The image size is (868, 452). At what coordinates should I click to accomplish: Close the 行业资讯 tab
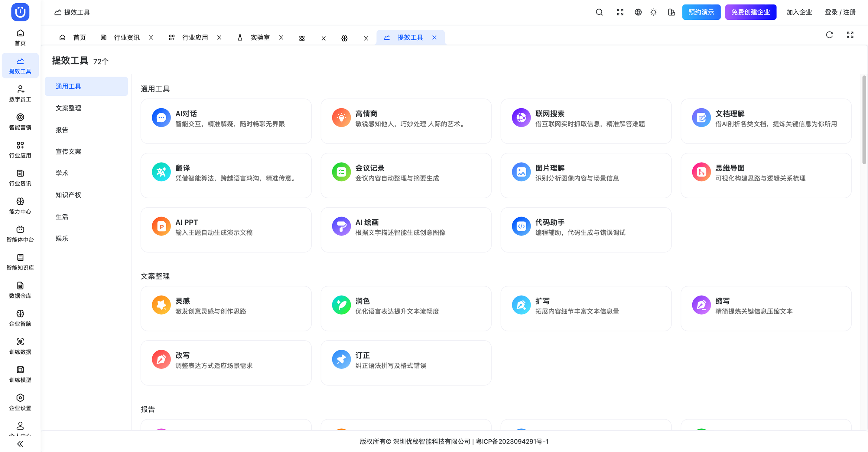click(151, 38)
